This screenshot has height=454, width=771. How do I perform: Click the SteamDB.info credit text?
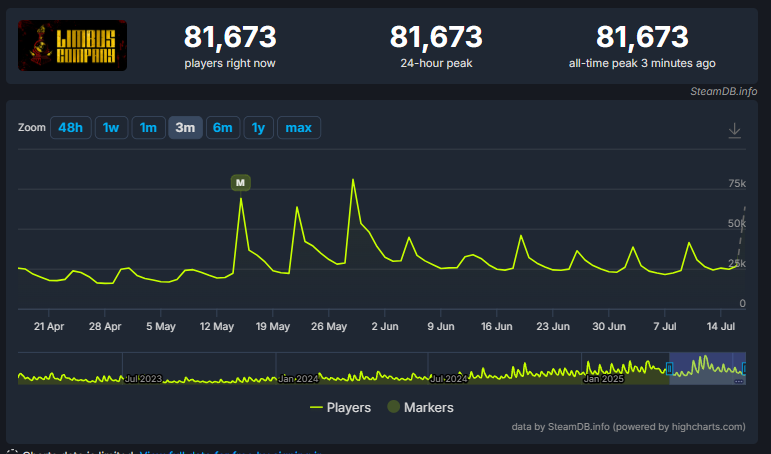[723, 91]
